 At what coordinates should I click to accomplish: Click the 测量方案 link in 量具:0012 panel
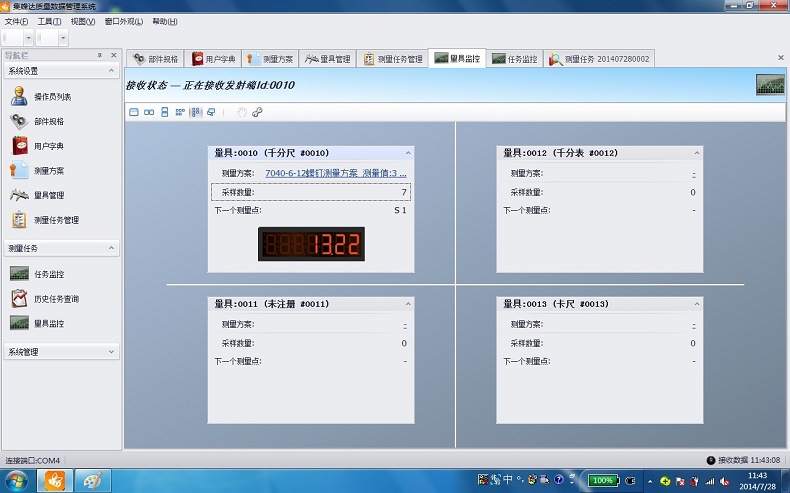693,173
